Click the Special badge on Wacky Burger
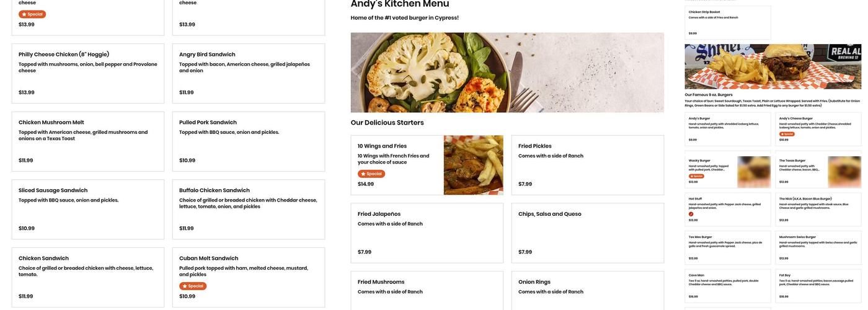The image size is (868, 310). tap(696, 176)
